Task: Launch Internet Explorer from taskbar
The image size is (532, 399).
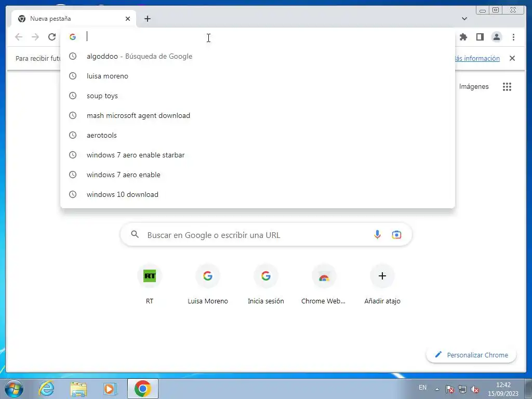Action: point(46,389)
